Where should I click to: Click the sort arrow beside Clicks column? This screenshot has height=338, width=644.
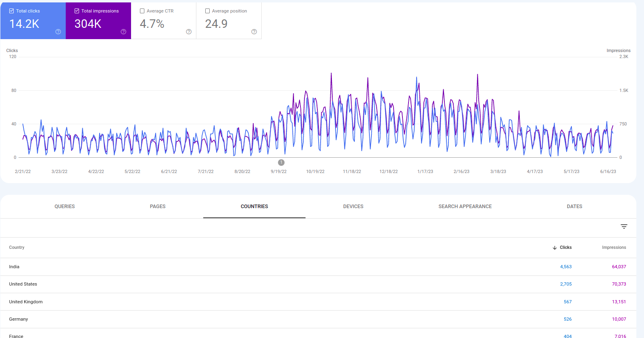555,248
